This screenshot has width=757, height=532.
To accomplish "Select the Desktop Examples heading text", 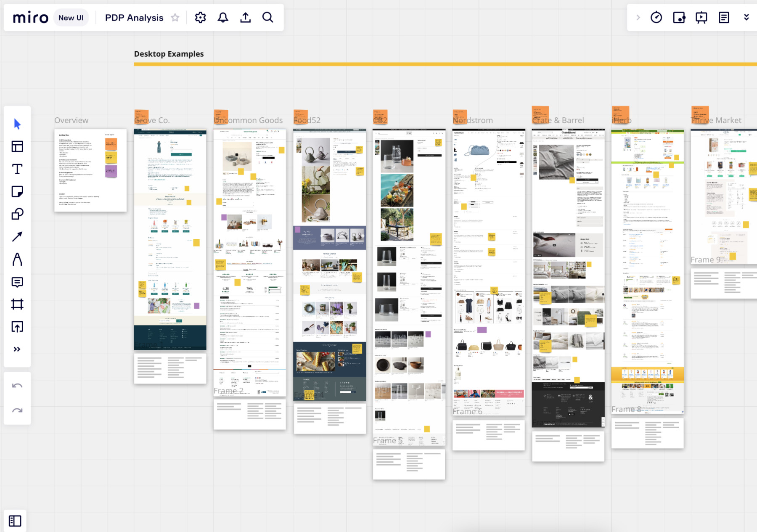I will tap(169, 54).
